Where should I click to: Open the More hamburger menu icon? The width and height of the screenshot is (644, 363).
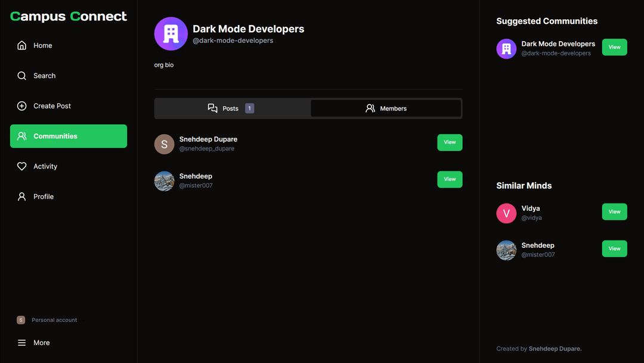tap(22, 343)
